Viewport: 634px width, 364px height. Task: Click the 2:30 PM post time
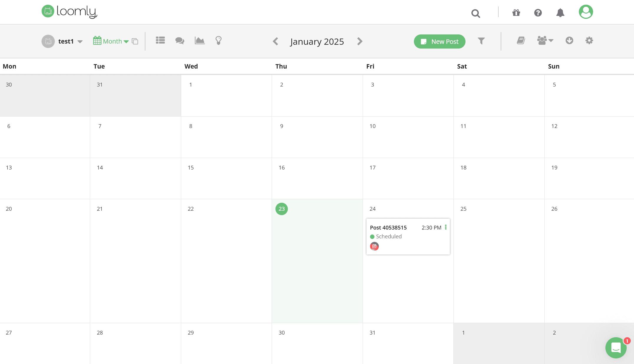point(431,227)
